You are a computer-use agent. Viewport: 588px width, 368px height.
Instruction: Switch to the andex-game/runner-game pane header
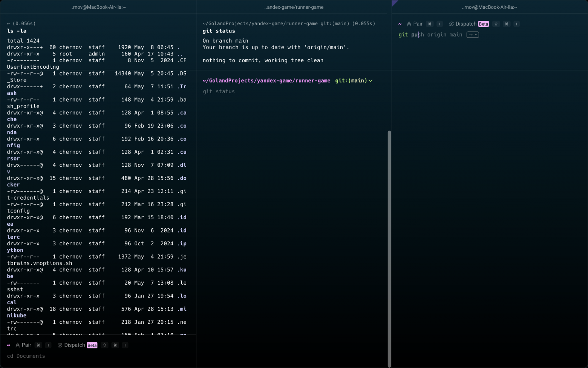click(x=294, y=7)
